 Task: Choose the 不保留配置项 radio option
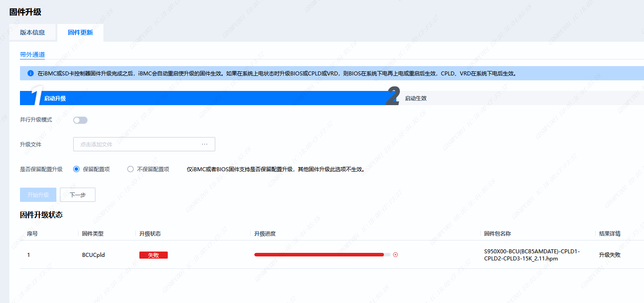[130, 169]
